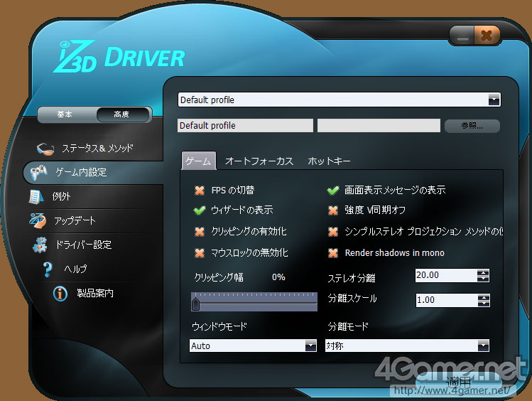
Task: Click the 適用 apply button
Action: [459, 382]
